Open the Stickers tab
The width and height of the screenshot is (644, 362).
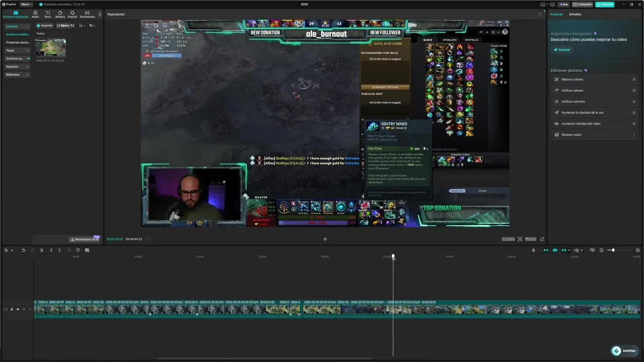point(60,14)
